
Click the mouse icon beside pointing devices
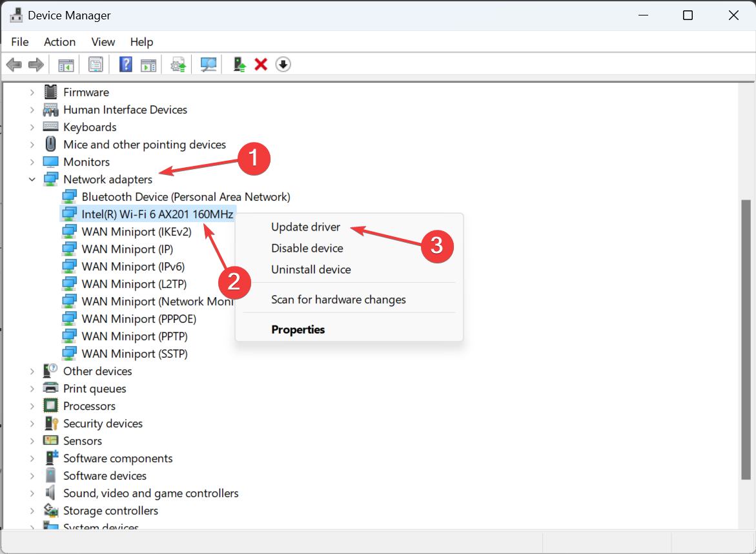pos(50,144)
